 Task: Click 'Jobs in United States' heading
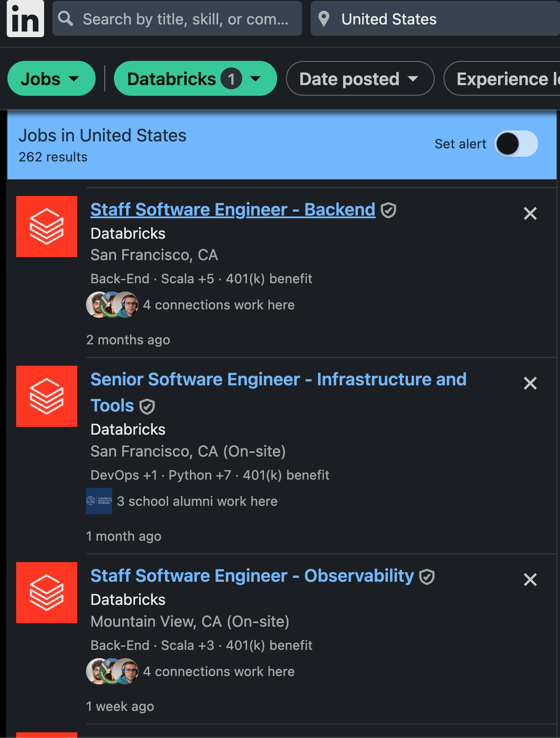(x=103, y=135)
